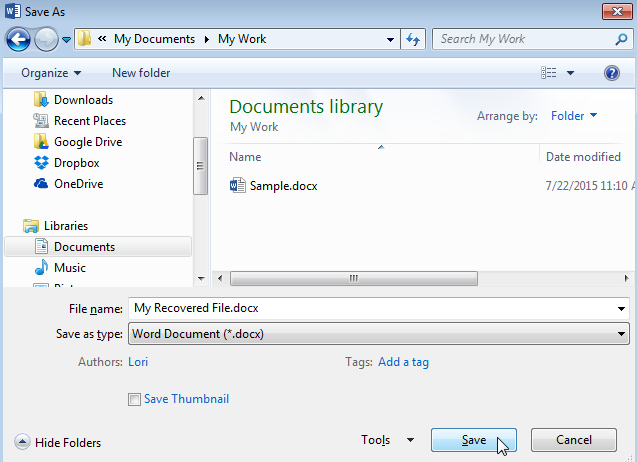Open the Save as type dropdown

click(x=379, y=334)
